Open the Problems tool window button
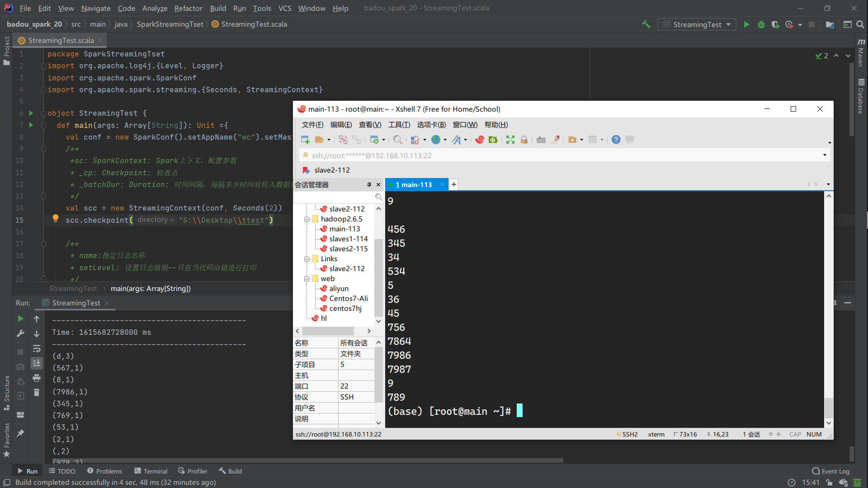 (104, 471)
